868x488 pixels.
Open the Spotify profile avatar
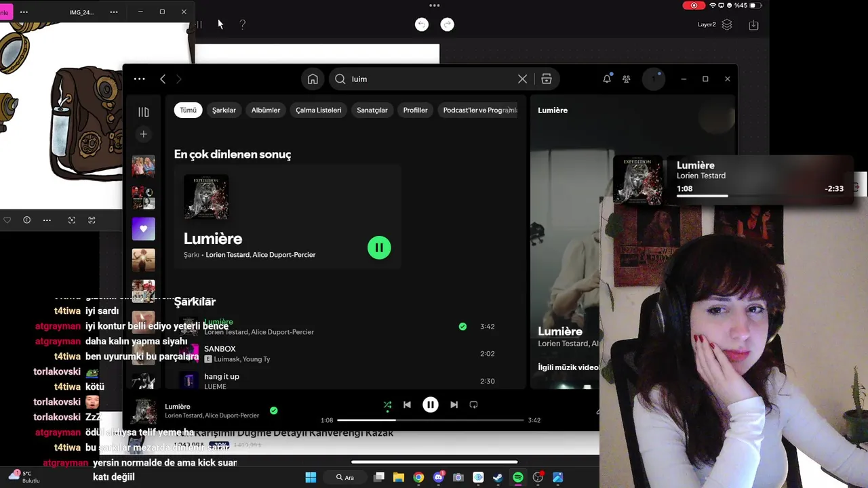[x=654, y=79]
